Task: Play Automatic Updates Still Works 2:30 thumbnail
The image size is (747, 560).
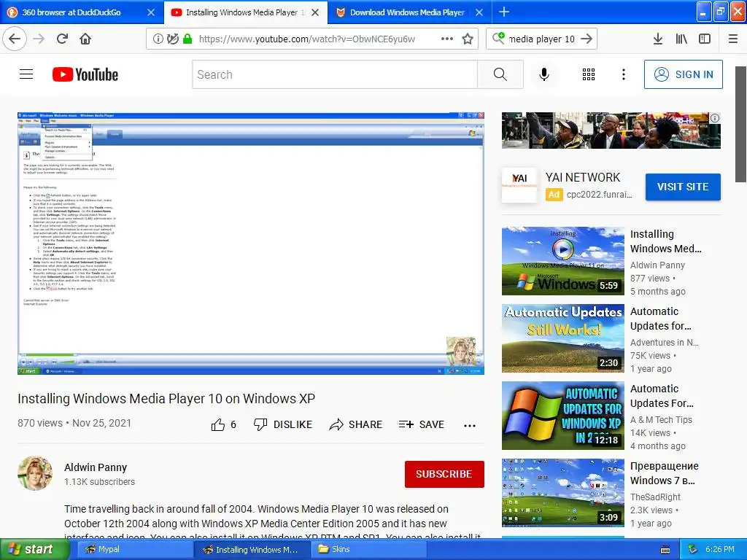Action: point(562,338)
